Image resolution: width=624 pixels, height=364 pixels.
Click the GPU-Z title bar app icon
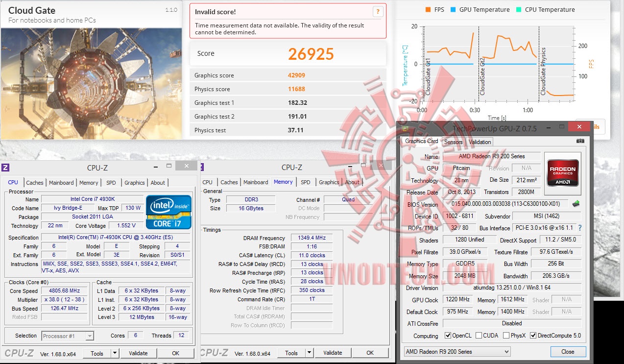pos(405,128)
